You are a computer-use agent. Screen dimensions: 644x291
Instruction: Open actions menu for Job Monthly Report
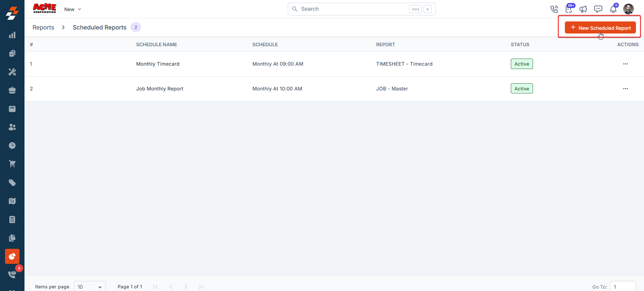point(626,89)
